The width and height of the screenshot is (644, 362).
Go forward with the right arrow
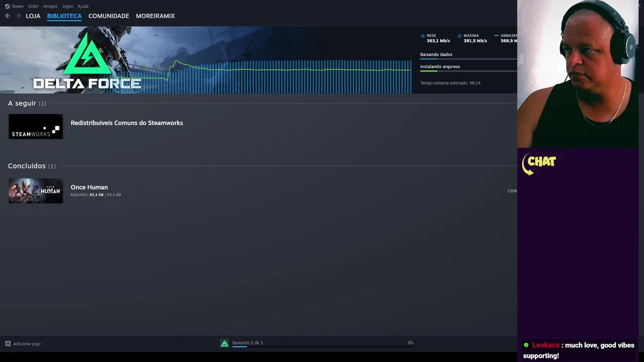(x=18, y=16)
